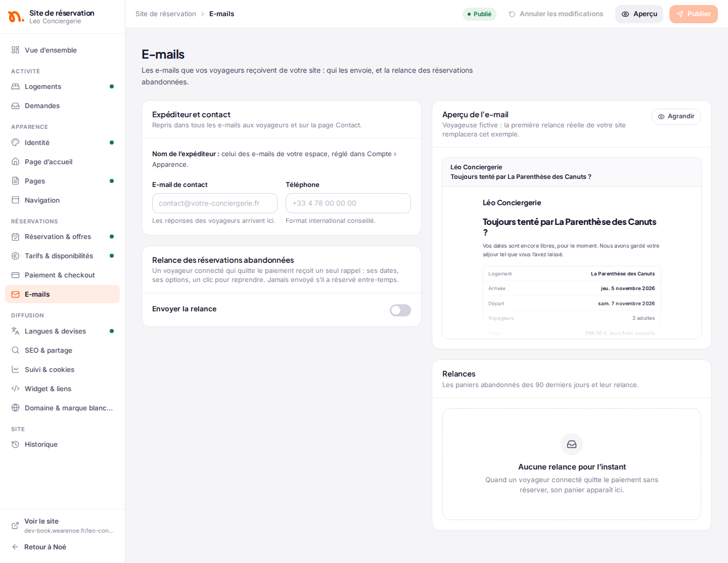
Task: Click the Page d'accueil home icon
Action: [x=15, y=162]
